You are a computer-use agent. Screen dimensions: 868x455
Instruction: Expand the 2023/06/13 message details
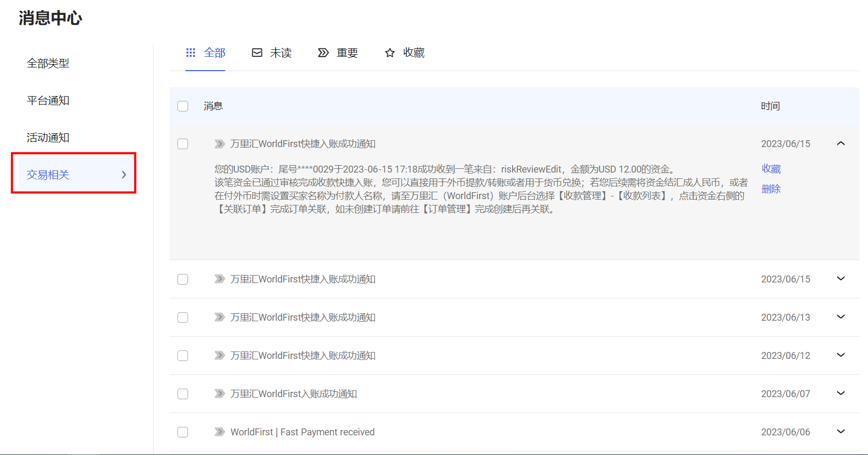pyautogui.click(x=841, y=317)
